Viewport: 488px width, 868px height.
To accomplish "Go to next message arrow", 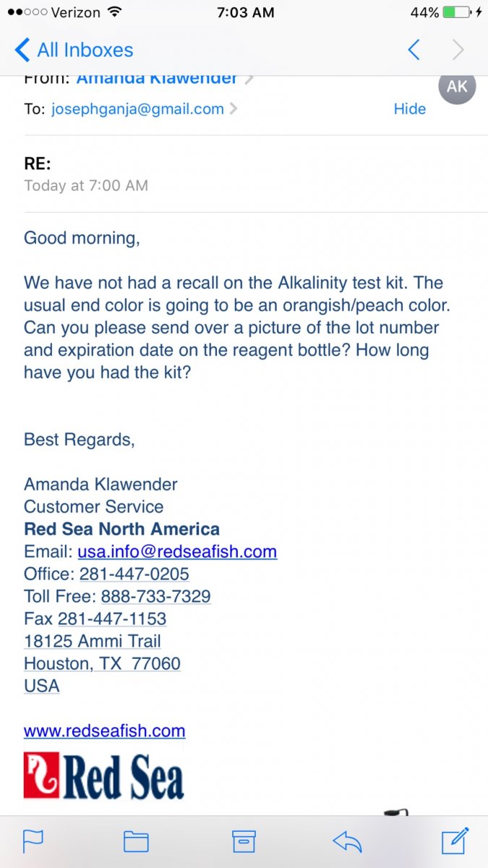I will (x=458, y=50).
